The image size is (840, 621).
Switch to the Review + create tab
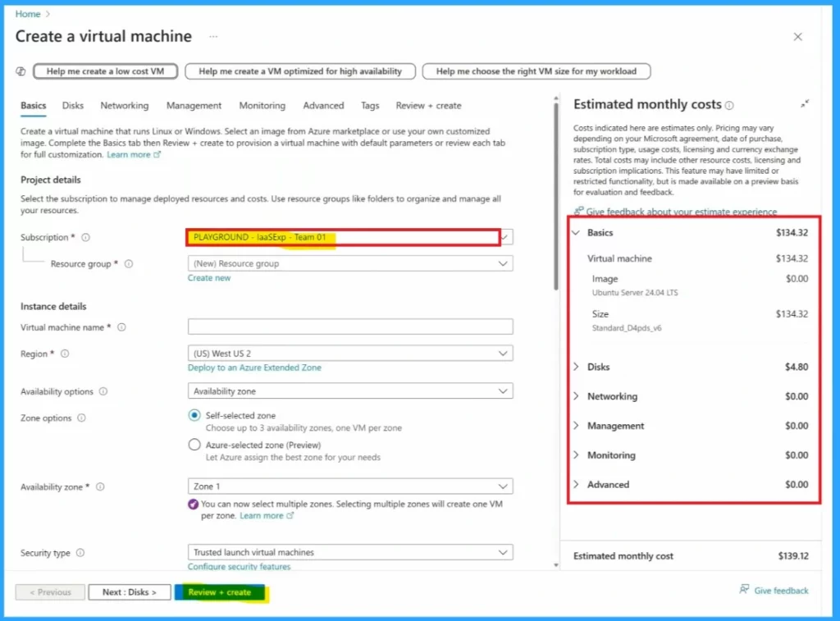pyautogui.click(x=428, y=106)
